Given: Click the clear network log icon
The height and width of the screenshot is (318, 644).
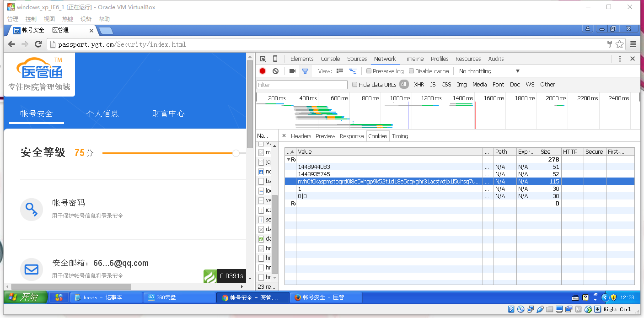Looking at the screenshot, I should tap(275, 71).
